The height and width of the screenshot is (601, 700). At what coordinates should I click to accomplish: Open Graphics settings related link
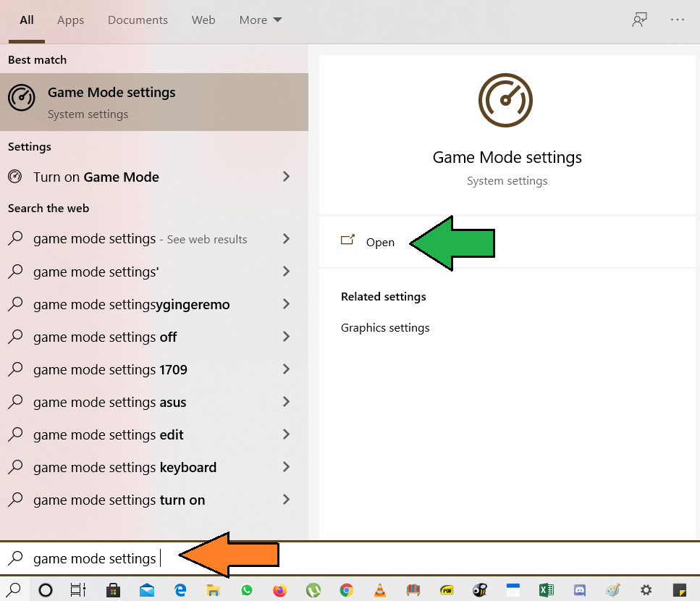(x=385, y=328)
